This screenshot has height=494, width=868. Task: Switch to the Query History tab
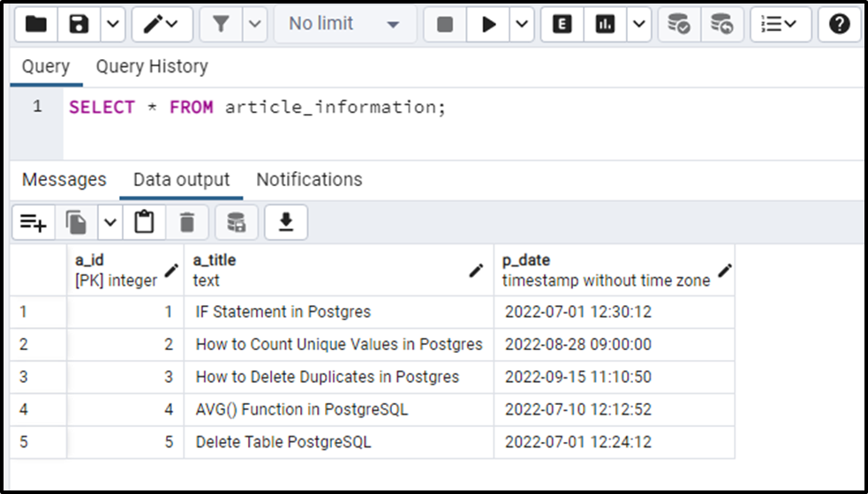(x=152, y=66)
